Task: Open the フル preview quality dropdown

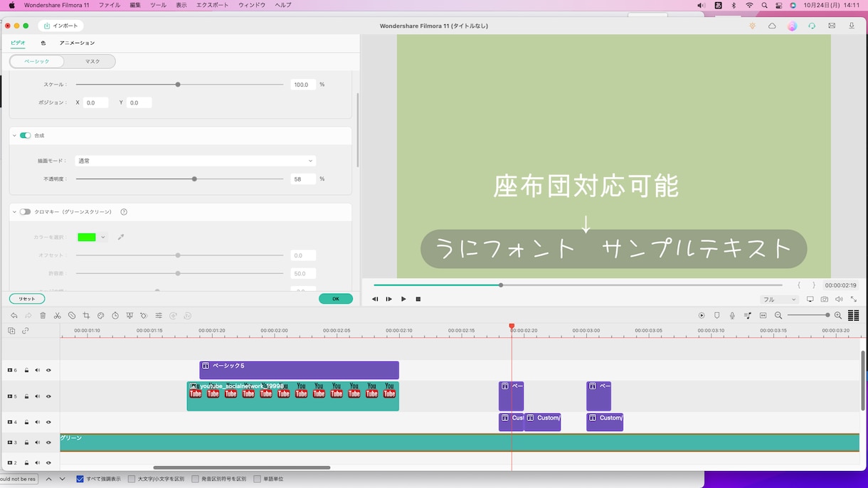Action: [780, 299]
